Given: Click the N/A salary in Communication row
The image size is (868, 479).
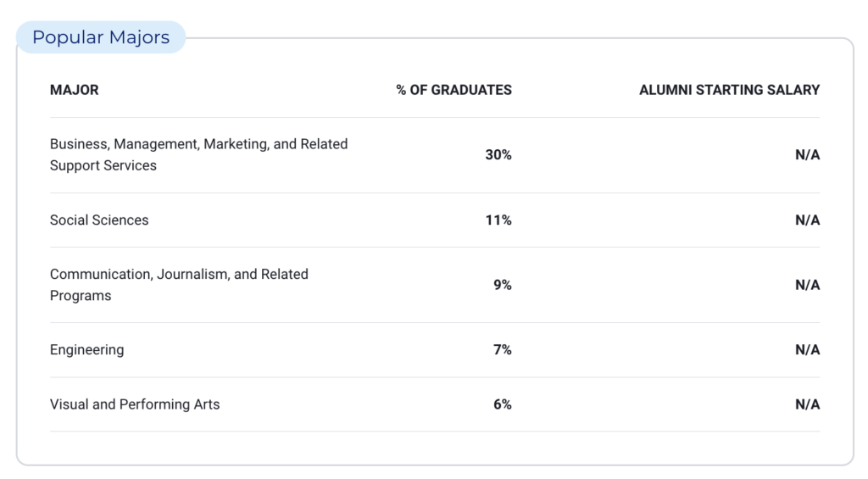Looking at the screenshot, I should click(x=807, y=286).
